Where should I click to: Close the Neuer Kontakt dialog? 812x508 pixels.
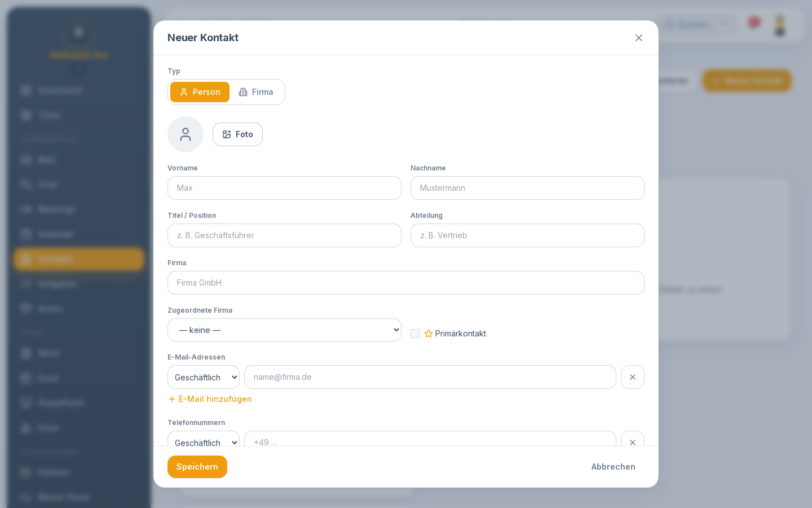[639, 38]
